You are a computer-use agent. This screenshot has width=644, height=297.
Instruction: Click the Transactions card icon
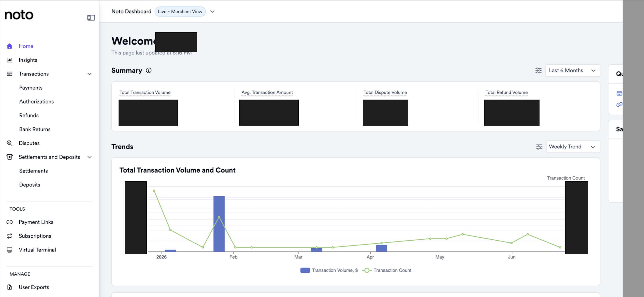click(10, 74)
